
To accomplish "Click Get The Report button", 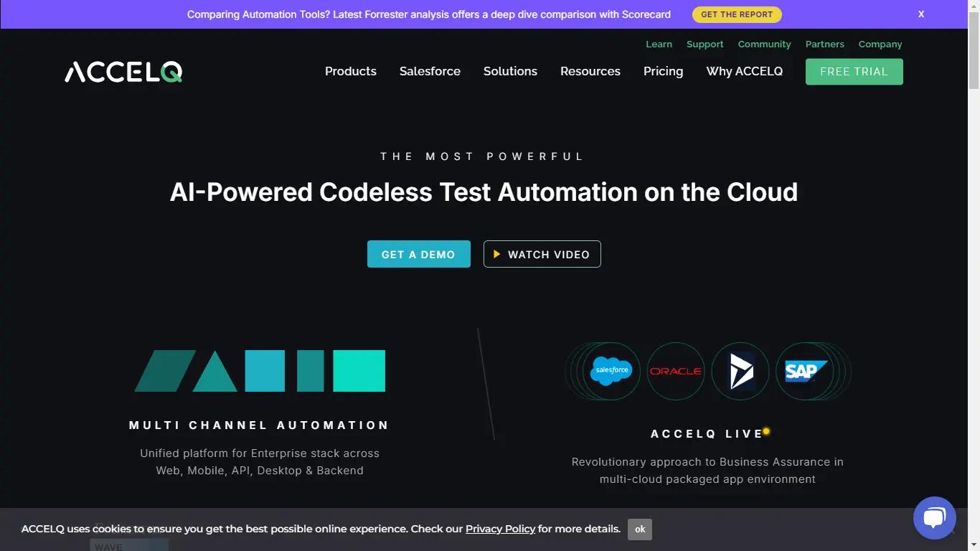I will 737,14.
